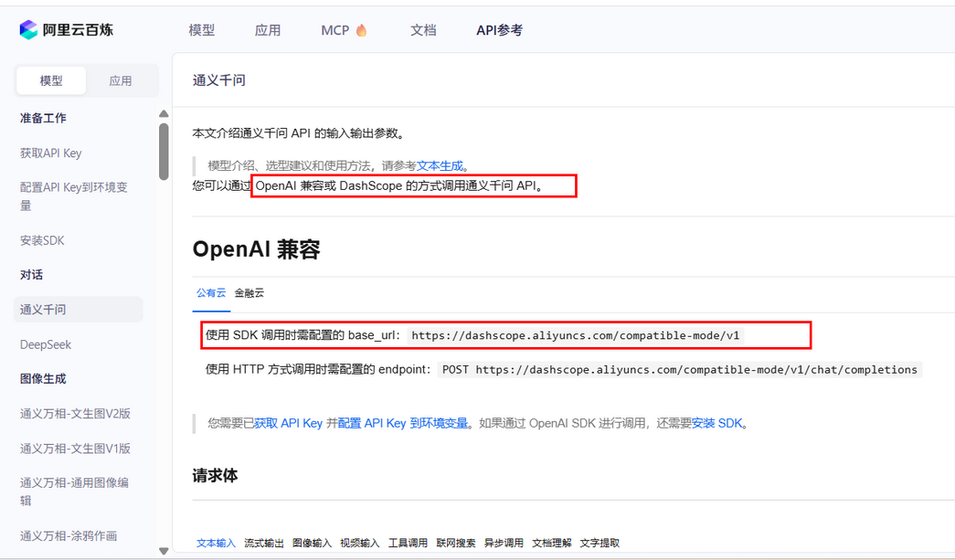The width and height of the screenshot is (955, 560).
Task: Click the 阿里云百炼 logo icon
Action: click(28, 30)
